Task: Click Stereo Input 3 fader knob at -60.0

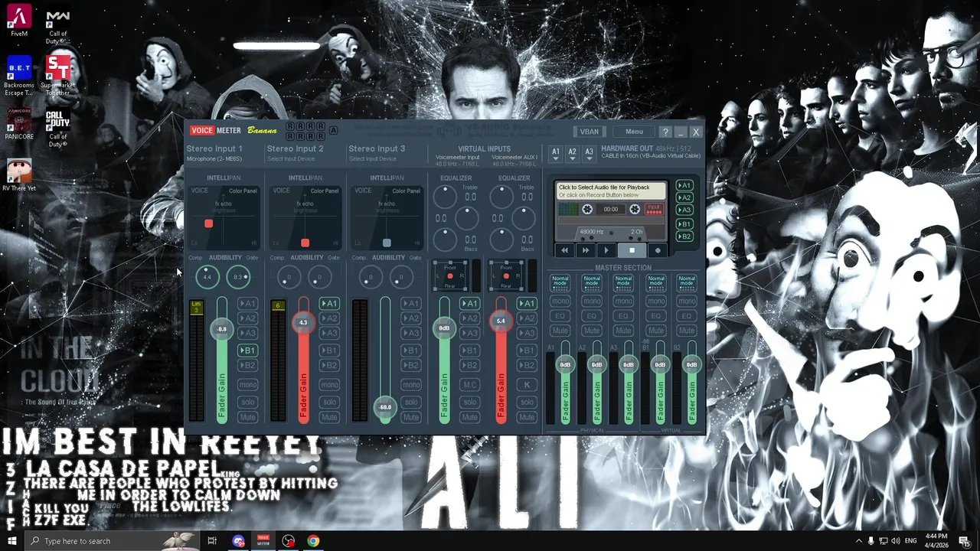Action: (385, 407)
